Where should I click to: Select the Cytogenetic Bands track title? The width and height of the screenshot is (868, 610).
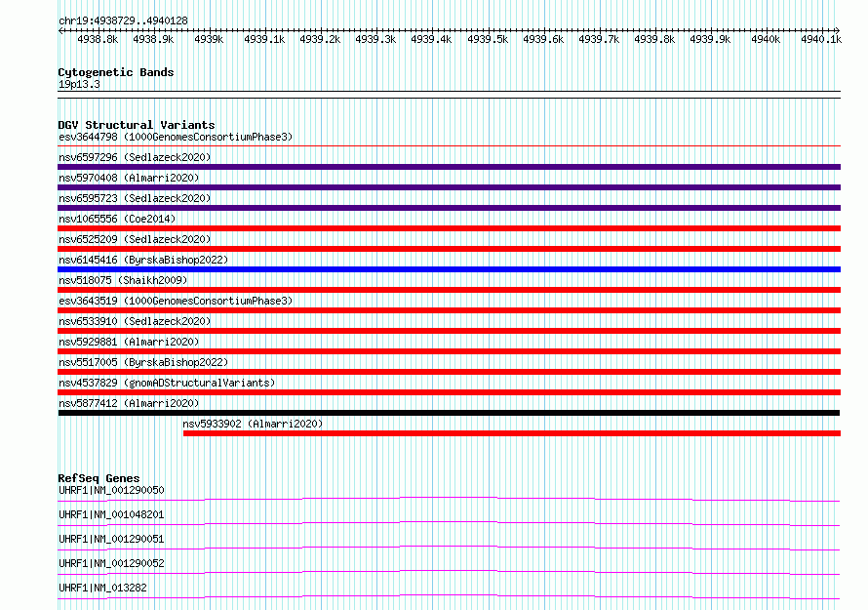116,72
